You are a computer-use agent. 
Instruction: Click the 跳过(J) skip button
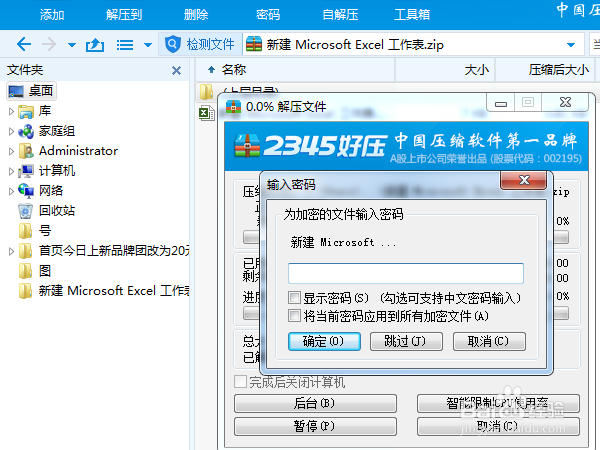pyautogui.click(x=406, y=341)
